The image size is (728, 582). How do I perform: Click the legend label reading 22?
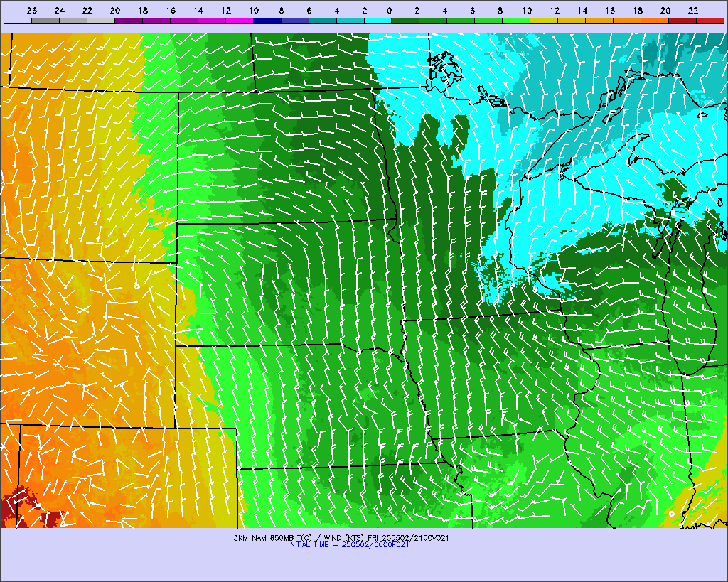coord(693,11)
